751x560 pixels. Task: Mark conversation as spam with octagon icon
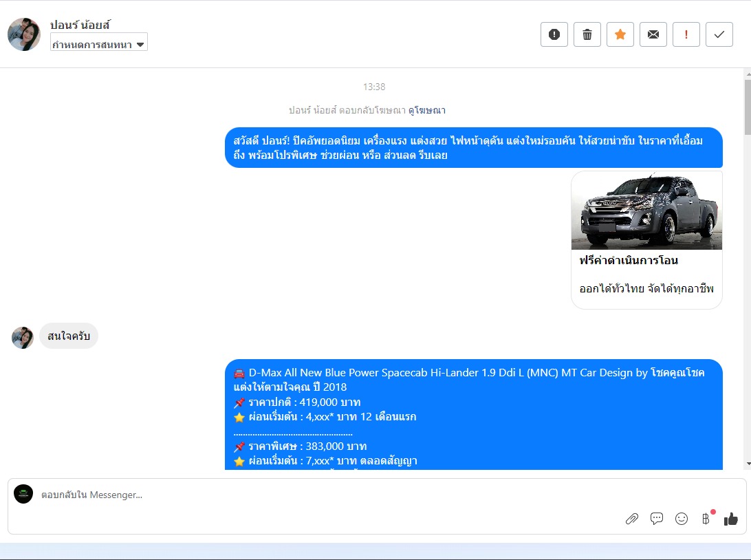[x=554, y=34]
